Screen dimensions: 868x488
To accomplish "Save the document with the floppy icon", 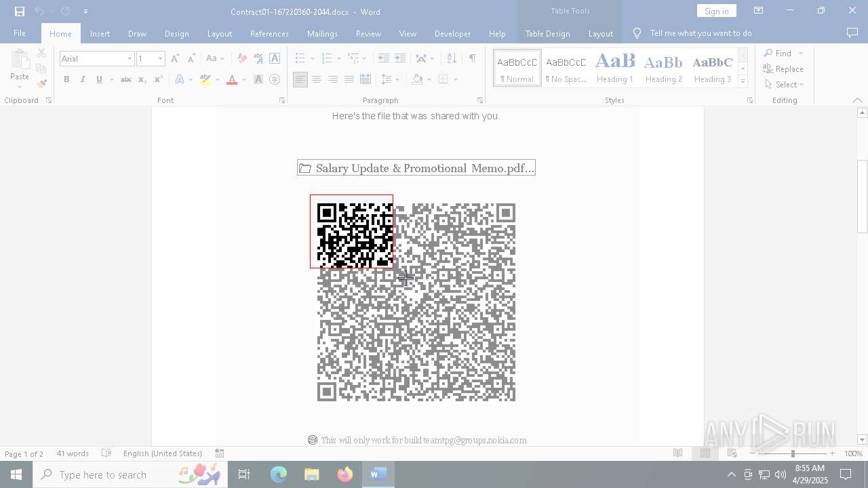I will pyautogui.click(x=19, y=12).
